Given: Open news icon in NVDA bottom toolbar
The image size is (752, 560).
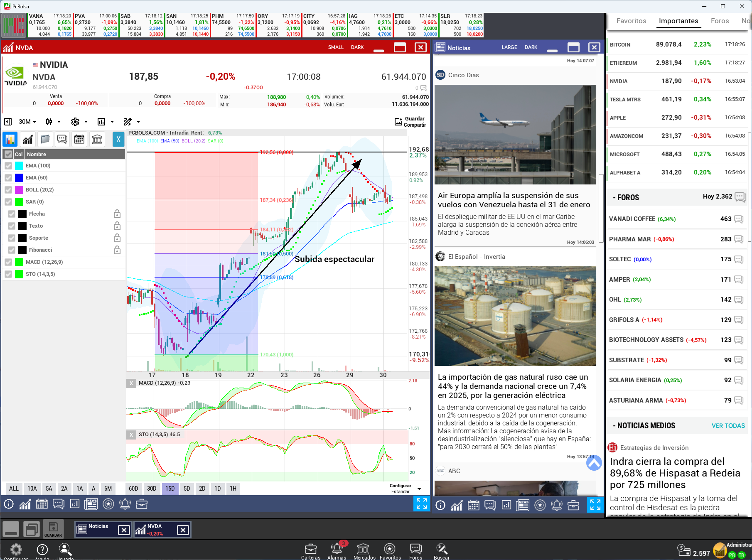Looking at the screenshot, I should (x=91, y=504).
